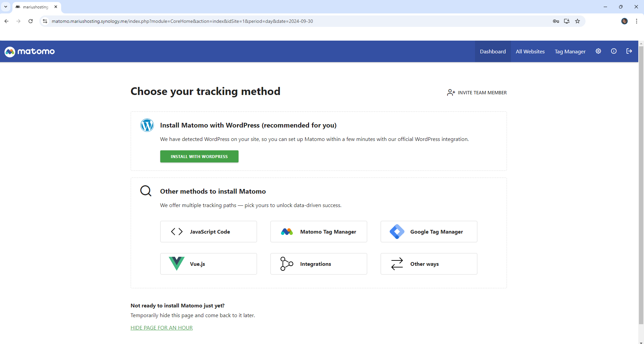
Task: Open All Websites in top menu
Action: coord(530,51)
